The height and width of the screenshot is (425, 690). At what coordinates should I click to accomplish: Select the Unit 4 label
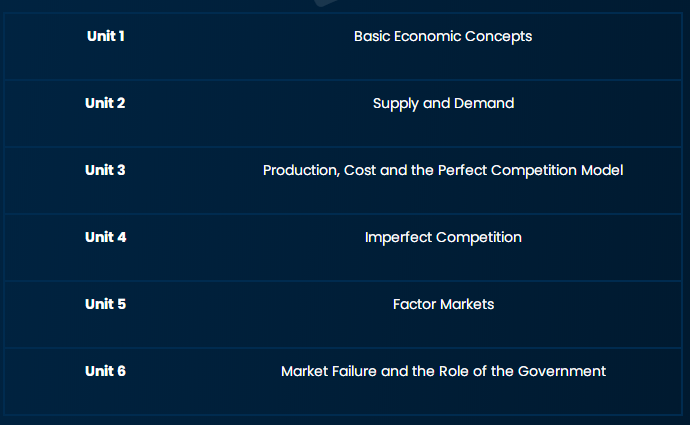[106, 237]
